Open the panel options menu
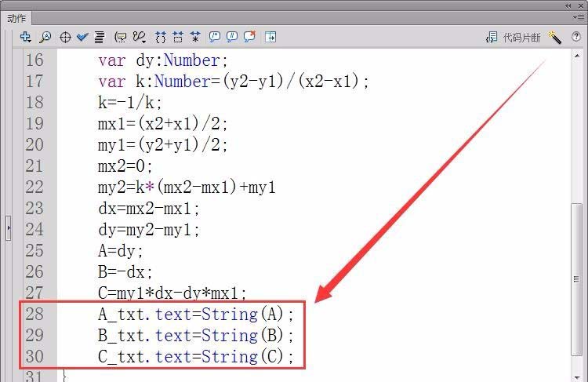The image size is (588, 382). click(x=578, y=17)
